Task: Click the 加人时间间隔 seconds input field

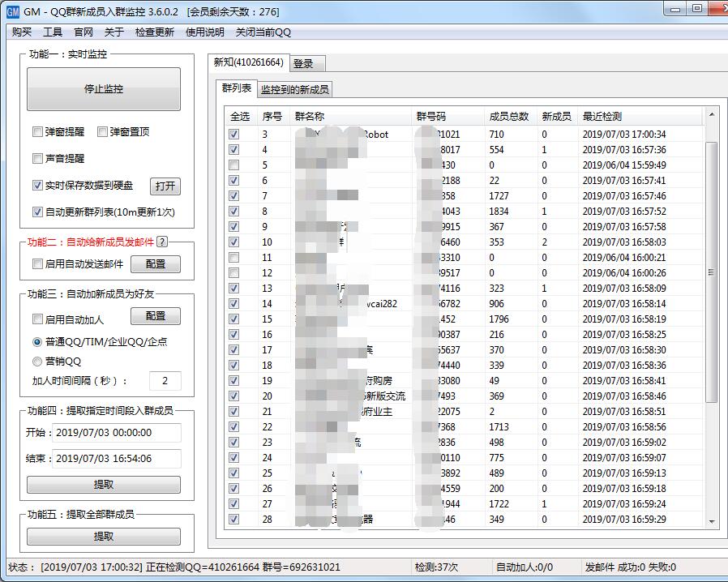Action: [165, 381]
